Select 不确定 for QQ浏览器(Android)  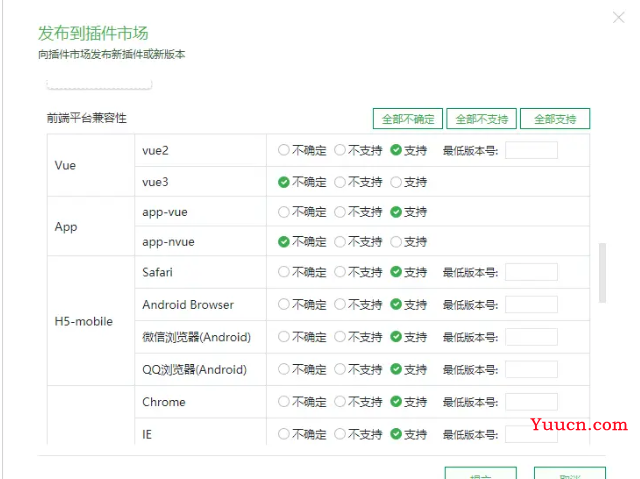[x=284, y=369]
